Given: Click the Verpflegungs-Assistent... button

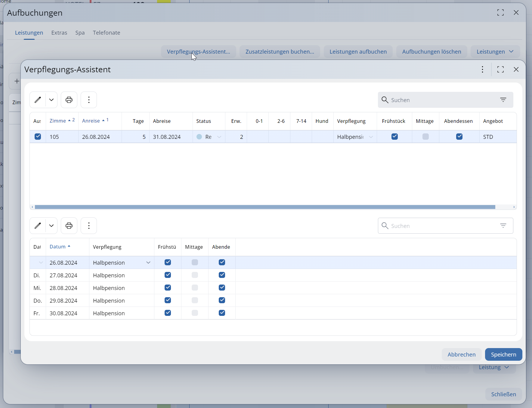Looking at the screenshot, I should point(198,51).
